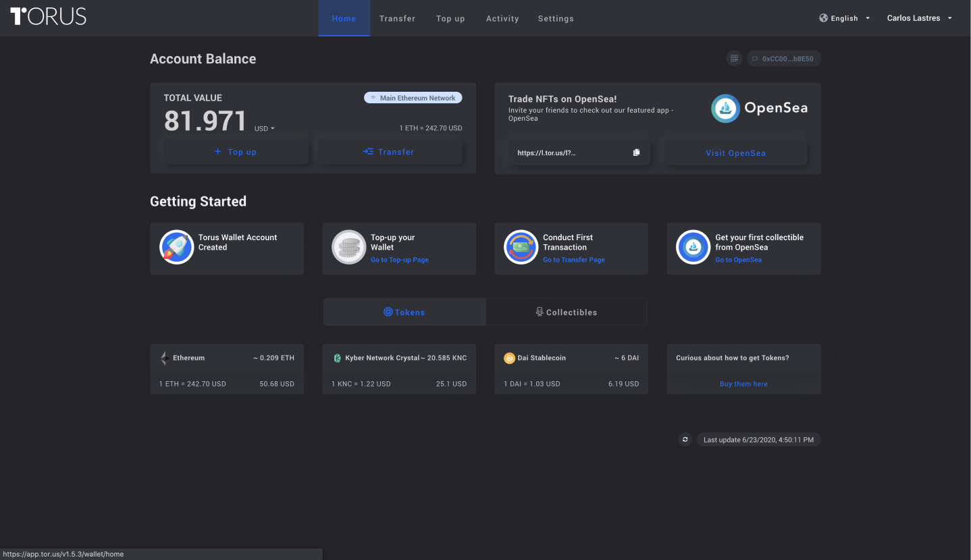Open the English language dropdown
This screenshot has height=560, width=971.
pos(845,18)
